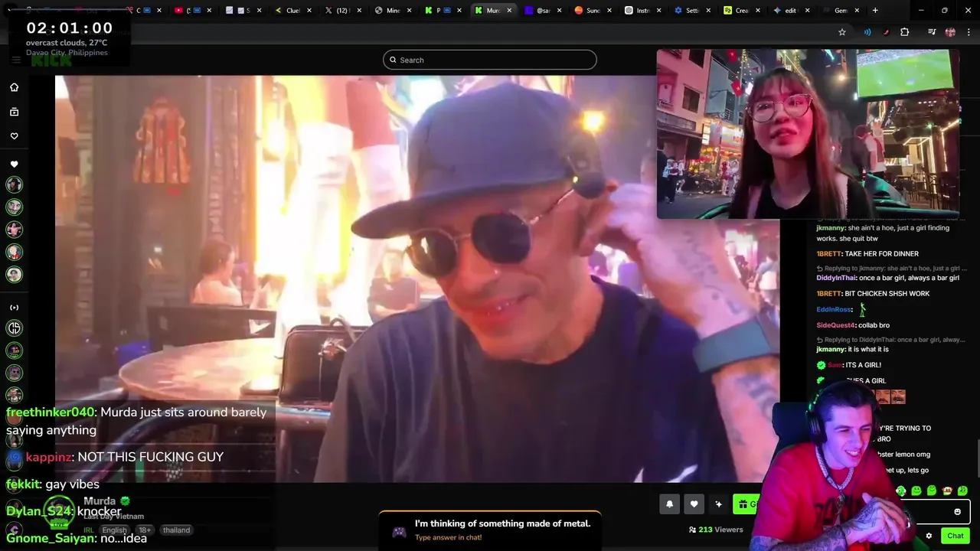Follow the channel with the heart button
980x551 pixels.
[x=694, y=504]
